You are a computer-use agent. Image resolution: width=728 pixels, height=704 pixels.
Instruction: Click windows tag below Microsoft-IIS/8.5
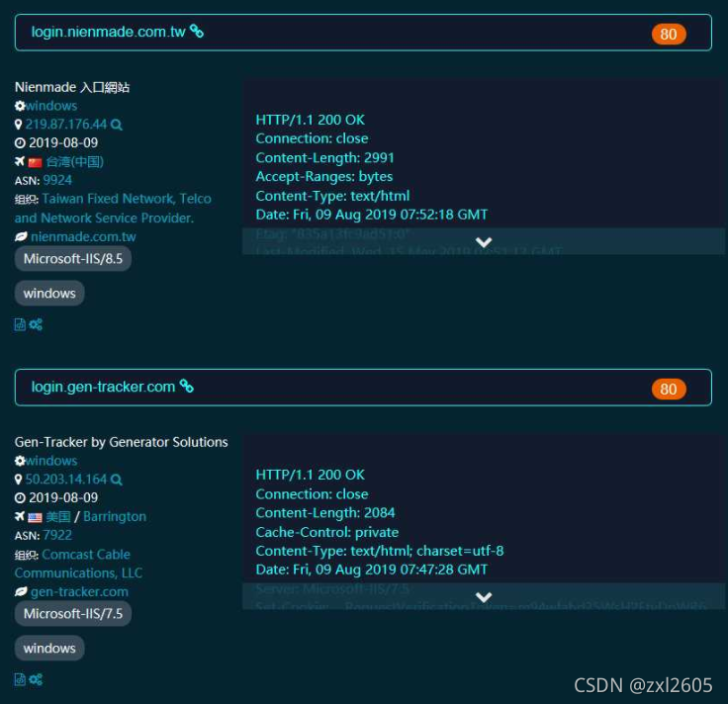(x=49, y=294)
